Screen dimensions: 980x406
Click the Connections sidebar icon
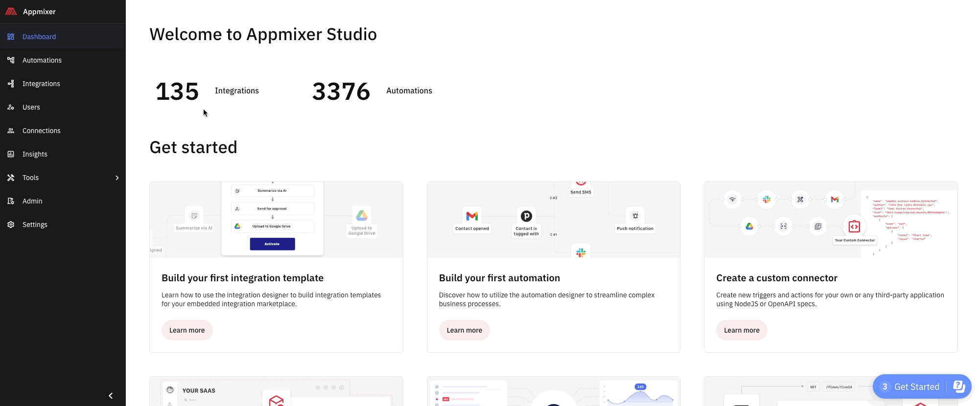pos(11,131)
